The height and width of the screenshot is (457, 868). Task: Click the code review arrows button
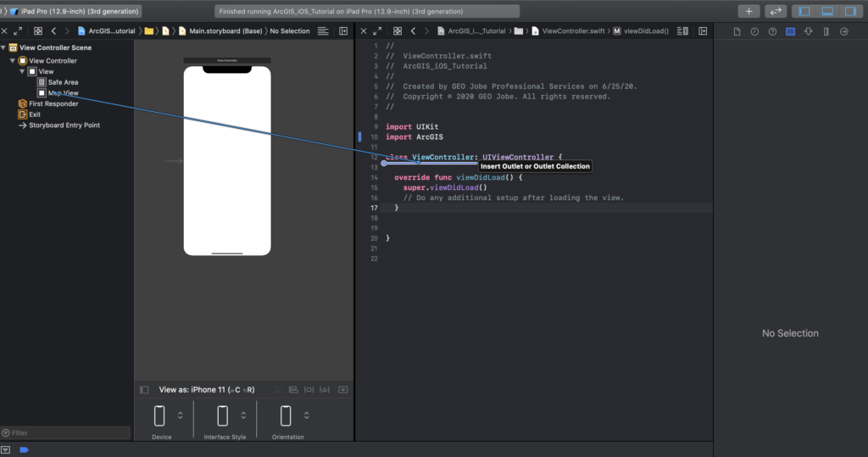click(x=775, y=11)
